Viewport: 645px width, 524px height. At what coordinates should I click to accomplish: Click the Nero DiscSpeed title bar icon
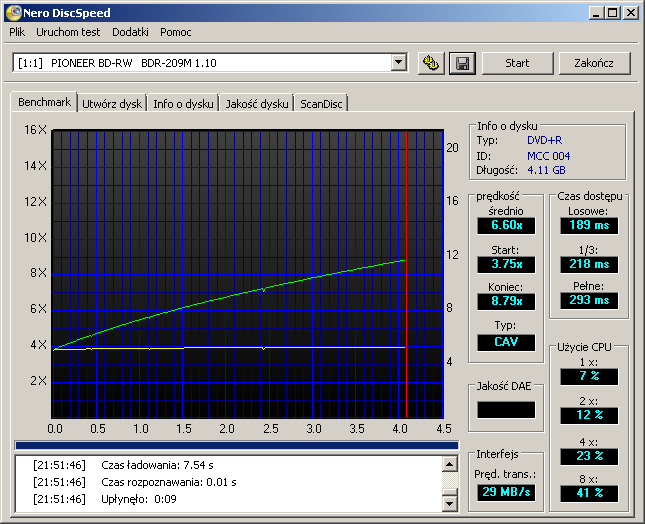tap(14, 12)
